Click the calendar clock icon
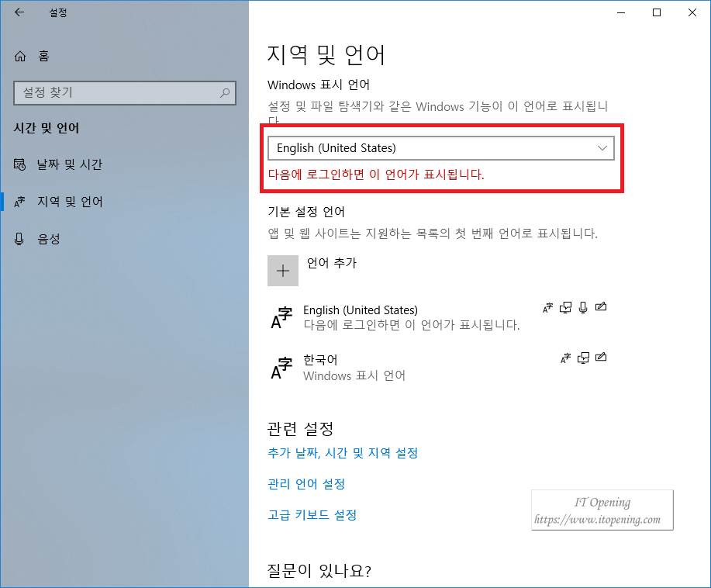The height and width of the screenshot is (588, 711). click(x=19, y=164)
